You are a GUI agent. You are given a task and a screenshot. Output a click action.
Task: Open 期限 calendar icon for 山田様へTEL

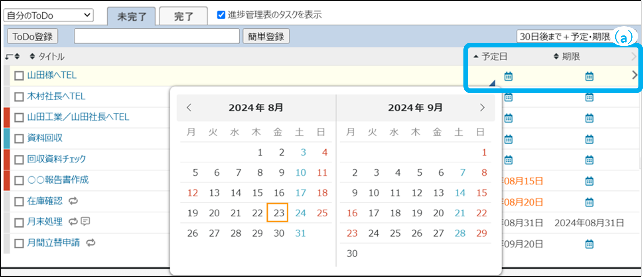point(589,76)
